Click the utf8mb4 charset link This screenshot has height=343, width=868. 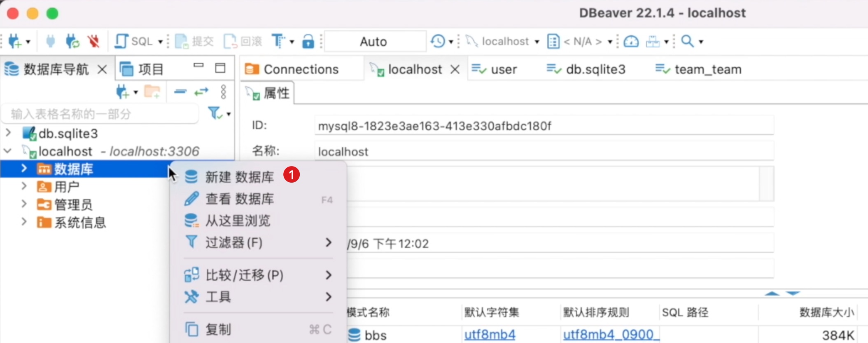pyautogui.click(x=490, y=334)
